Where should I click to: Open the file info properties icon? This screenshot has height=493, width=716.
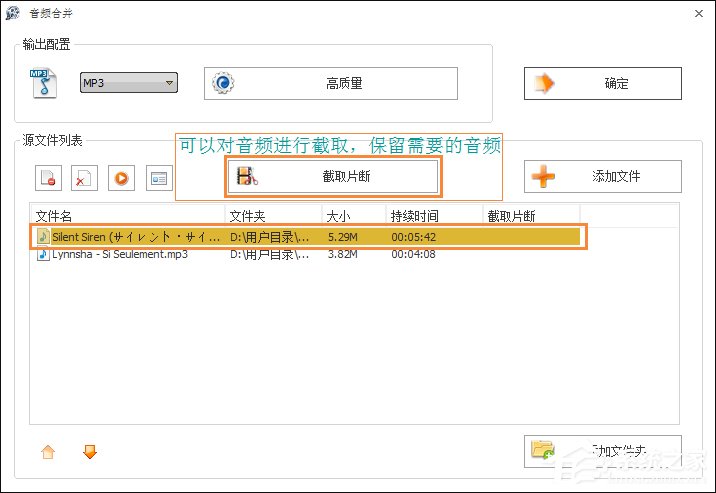coord(158,179)
